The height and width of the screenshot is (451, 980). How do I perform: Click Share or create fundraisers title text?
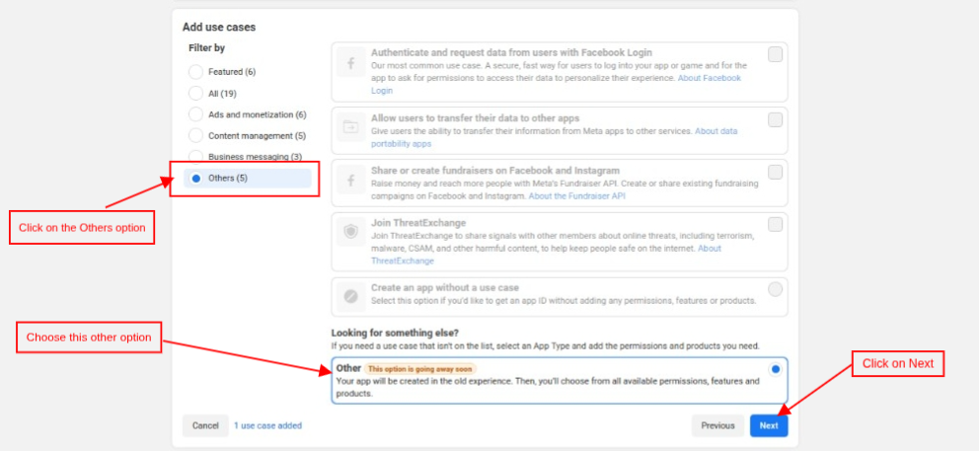tap(495, 171)
